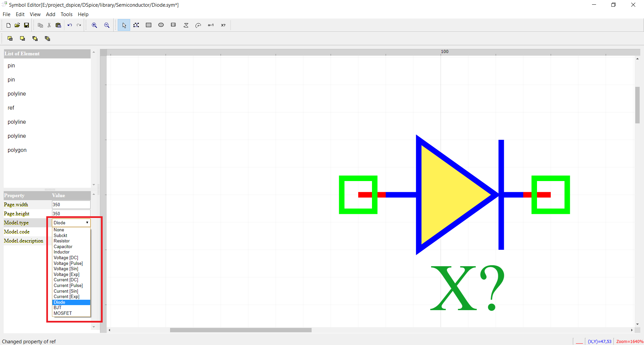The height and width of the screenshot is (345, 644).
Task: Activate the rectangle drawing tool
Action: pos(149,25)
